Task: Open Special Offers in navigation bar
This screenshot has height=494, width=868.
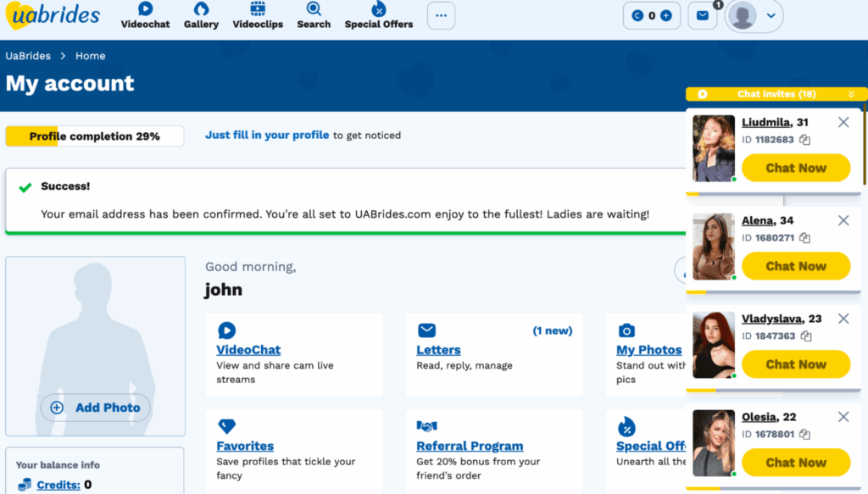Action: pyautogui.click(x=378, y=15)
